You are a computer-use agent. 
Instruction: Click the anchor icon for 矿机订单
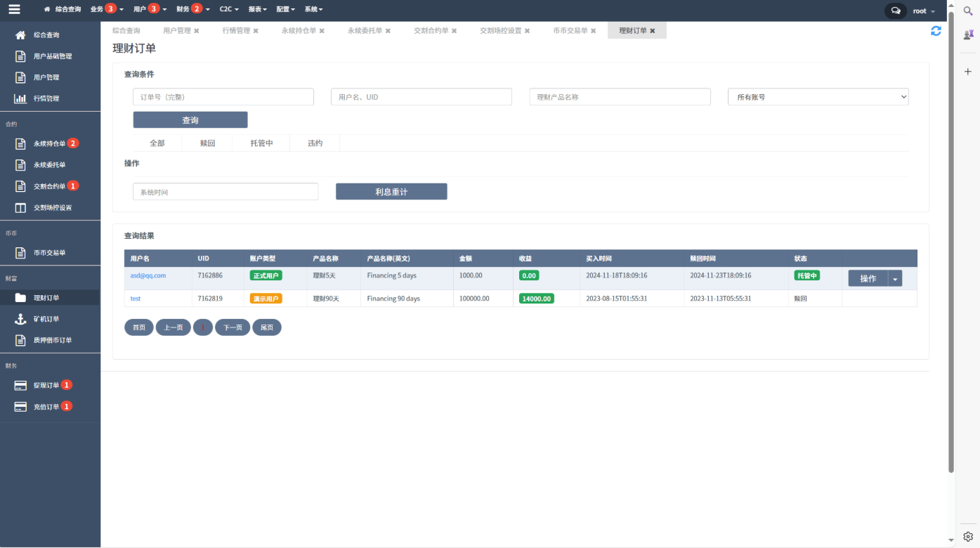pos(20,319)
